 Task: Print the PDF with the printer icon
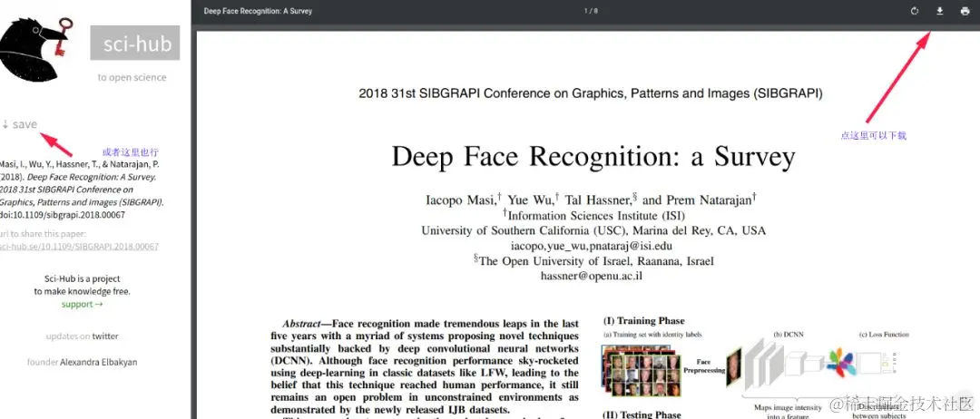(965, 11)
